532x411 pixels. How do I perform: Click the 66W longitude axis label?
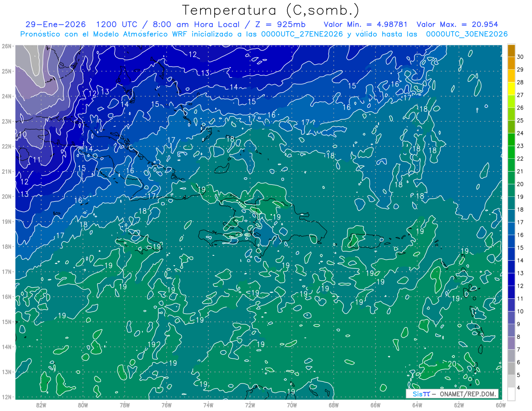[376, 405]
